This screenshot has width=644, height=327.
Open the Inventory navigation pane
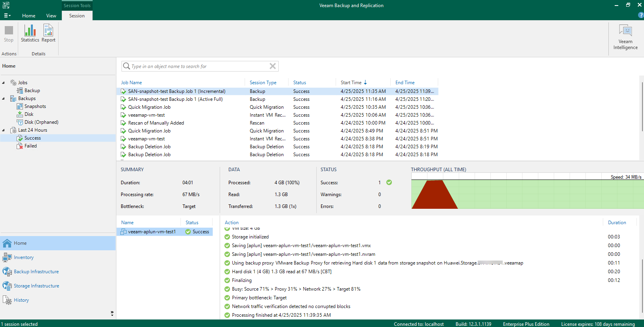tap(58, 257)
